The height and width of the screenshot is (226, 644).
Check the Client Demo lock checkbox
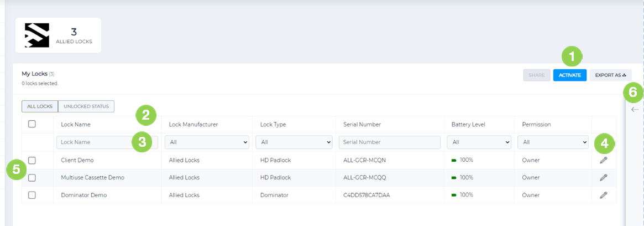(32, 160)
